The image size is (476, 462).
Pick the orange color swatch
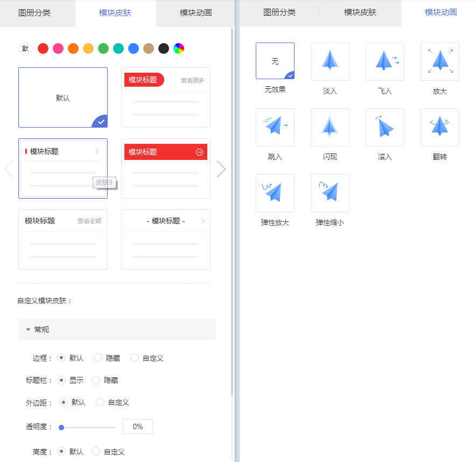73,48
